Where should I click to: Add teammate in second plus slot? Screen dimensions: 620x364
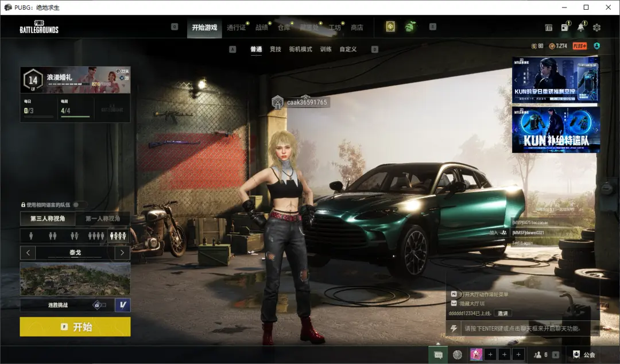click(x=505, y=354)
